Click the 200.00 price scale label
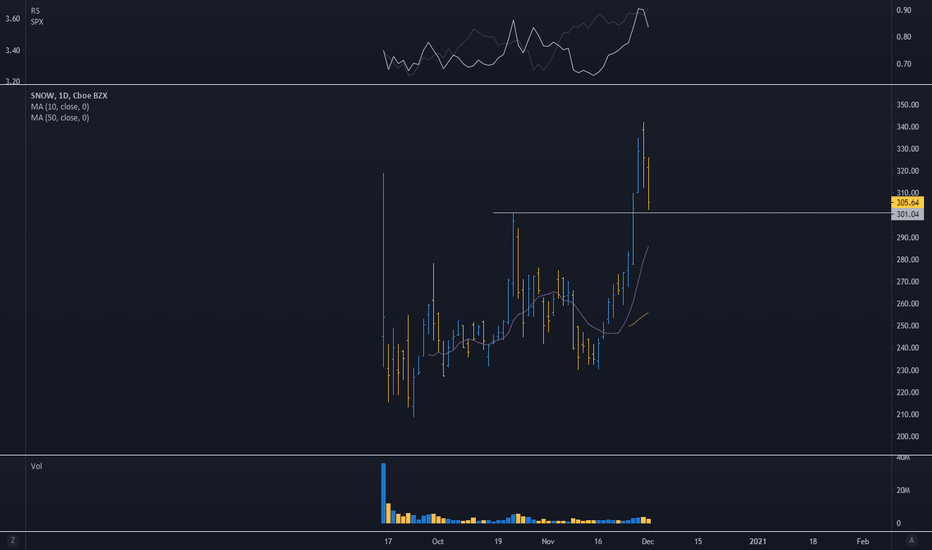The image size is (932, 550). (x=907, y=436)
